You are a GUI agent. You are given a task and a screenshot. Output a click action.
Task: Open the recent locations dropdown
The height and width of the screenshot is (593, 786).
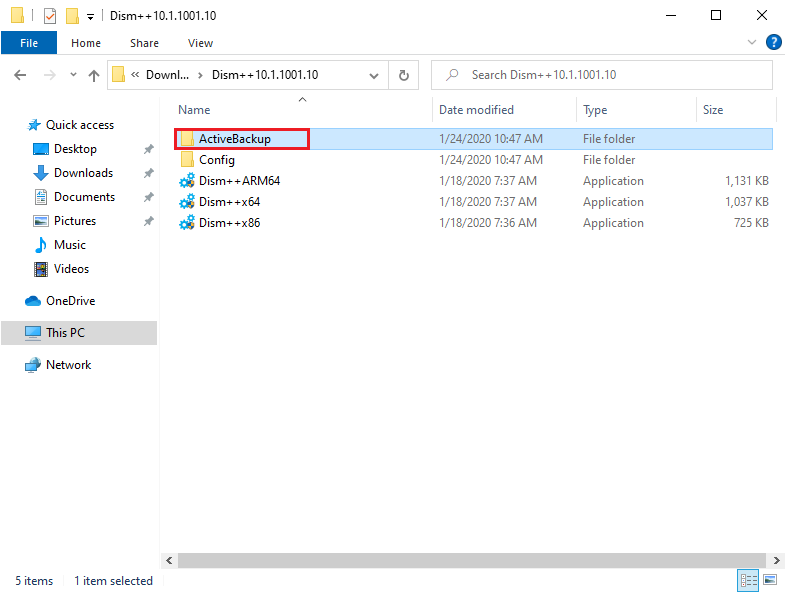tap(73, 75)
